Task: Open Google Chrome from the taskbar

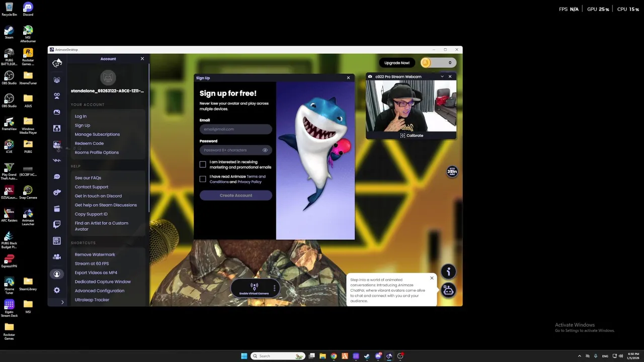Action: pos(334,356)
